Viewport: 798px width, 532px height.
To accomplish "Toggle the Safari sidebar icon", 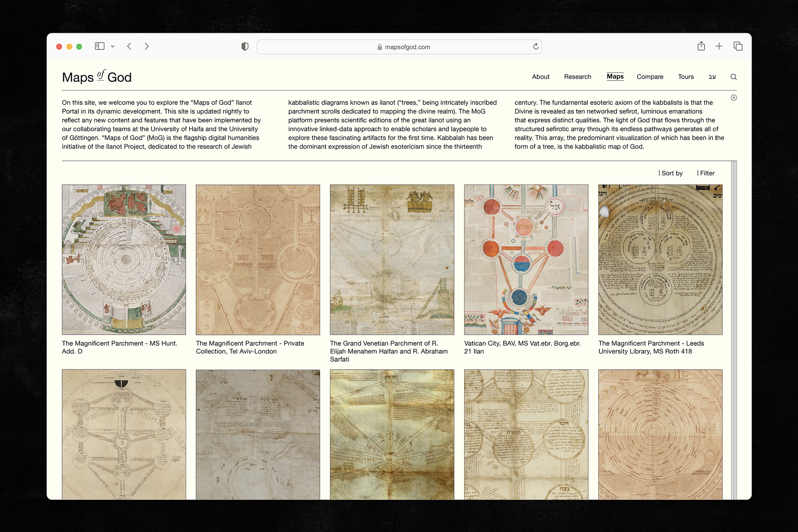I will click(x=100, y=46).
